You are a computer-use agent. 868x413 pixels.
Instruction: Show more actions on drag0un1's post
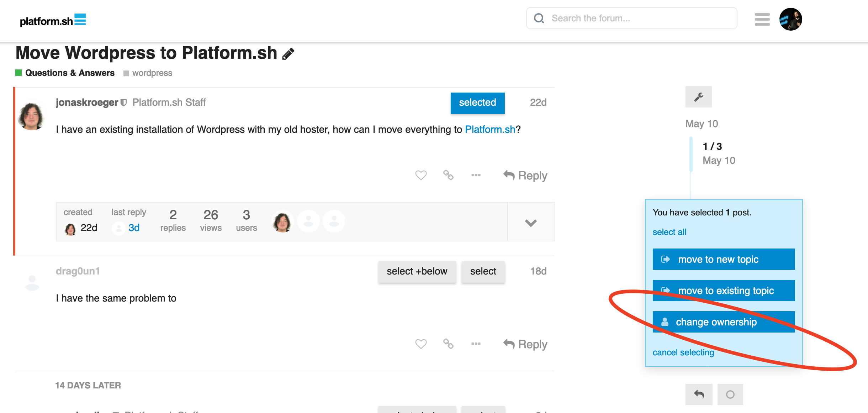pyautogui.click(x=476, y=344)
